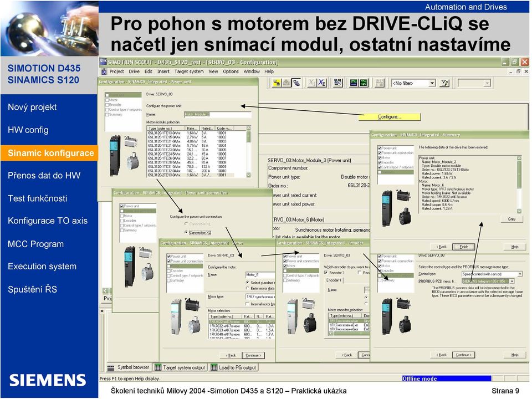This screenshot has height=399, width=532.
Task: Toggle Power unit checkbox in Power unit connection wizard
Action: coord(122,206)
